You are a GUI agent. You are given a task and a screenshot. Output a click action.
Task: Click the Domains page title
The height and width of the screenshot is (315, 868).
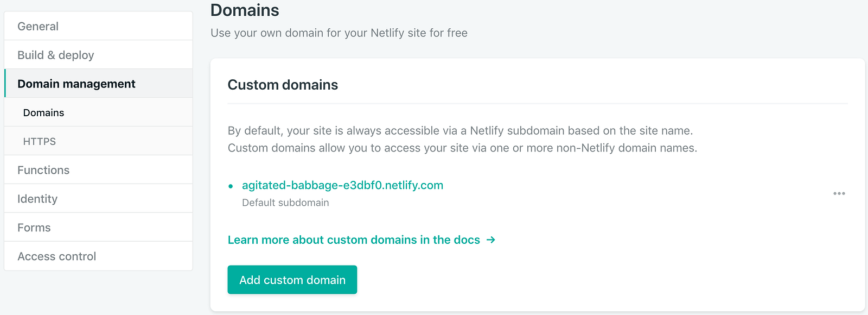click(x=245, y=10)
